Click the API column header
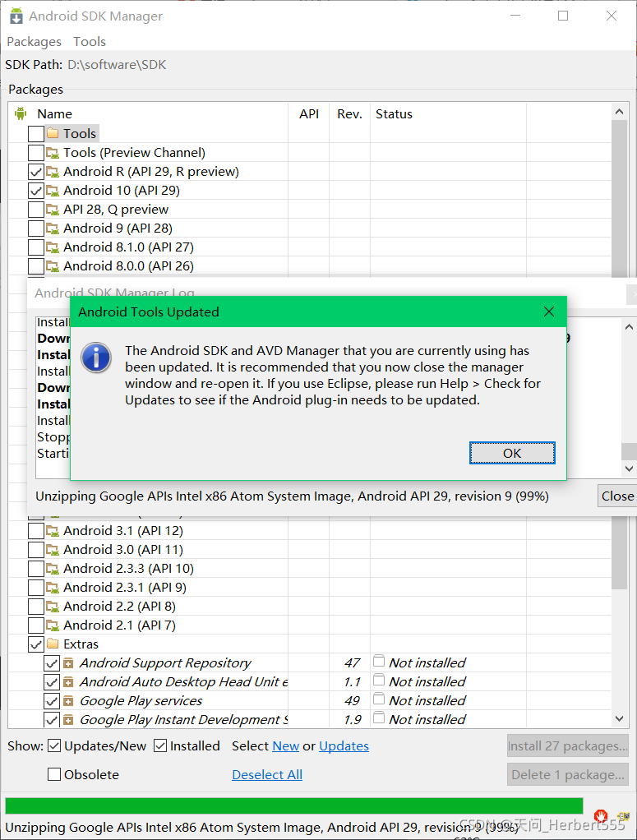The width and height of the screenshot is (637, 840). click(308, 114)
